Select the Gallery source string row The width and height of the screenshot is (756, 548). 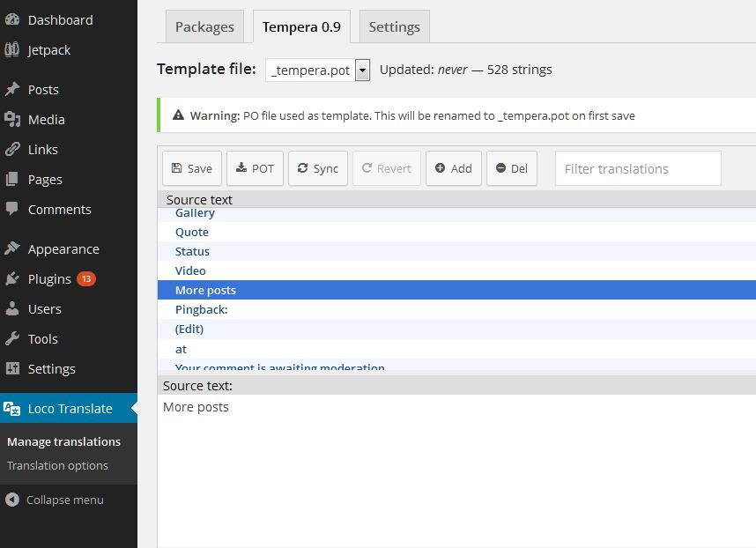click(x=456, y=213)
